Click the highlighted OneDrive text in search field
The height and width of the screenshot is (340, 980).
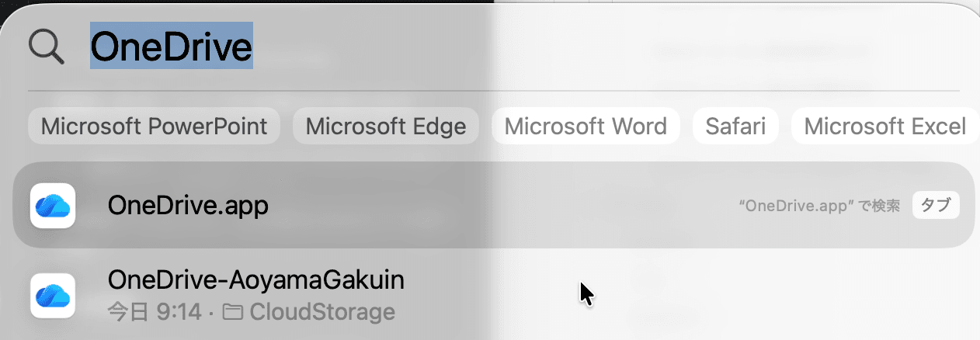pyautogui.click(x=172, y=47)
